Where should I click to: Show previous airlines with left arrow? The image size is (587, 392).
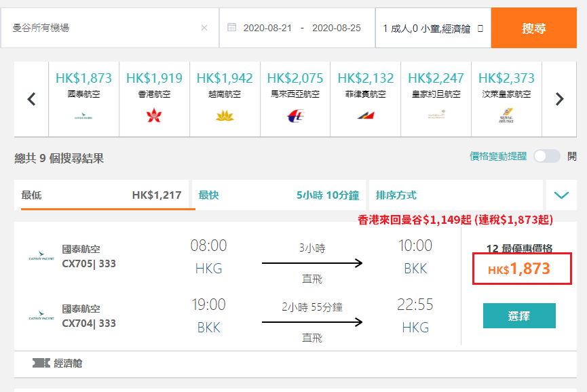31,99
